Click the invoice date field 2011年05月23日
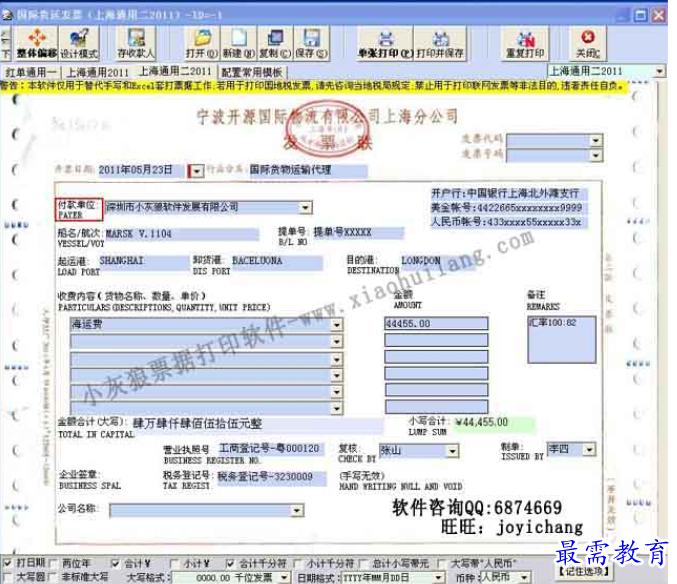The width and height of the screenshot is (677, 584). (x=142, y=170)
